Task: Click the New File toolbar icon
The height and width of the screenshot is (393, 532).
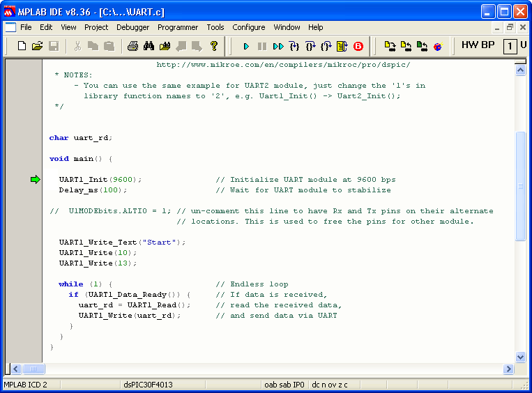Action: click(22, 46)
